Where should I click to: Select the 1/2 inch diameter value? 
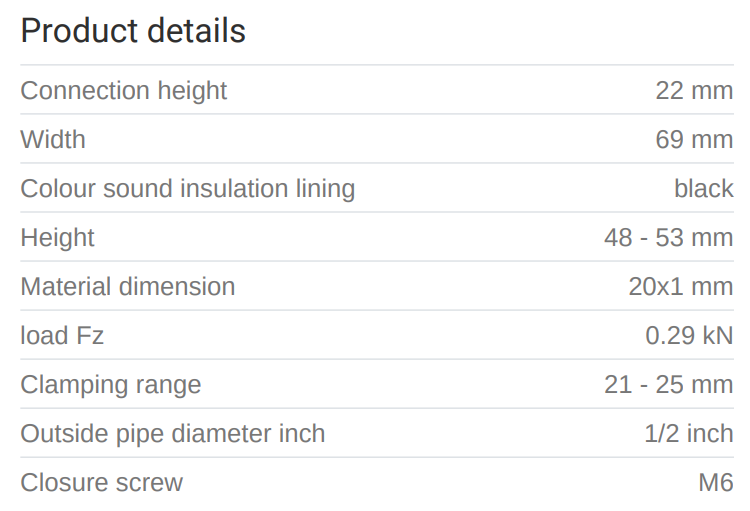tap(689, 433)
